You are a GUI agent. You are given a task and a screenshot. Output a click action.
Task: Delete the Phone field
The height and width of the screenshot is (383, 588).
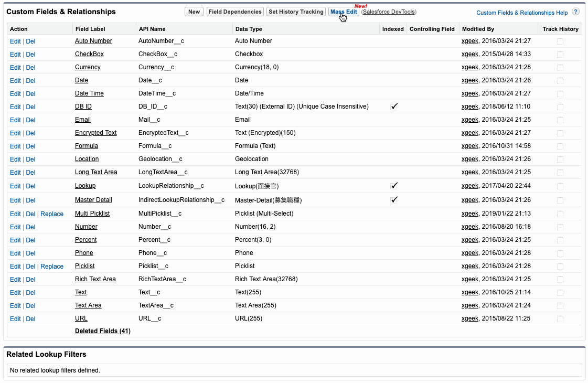click(31, 253)
